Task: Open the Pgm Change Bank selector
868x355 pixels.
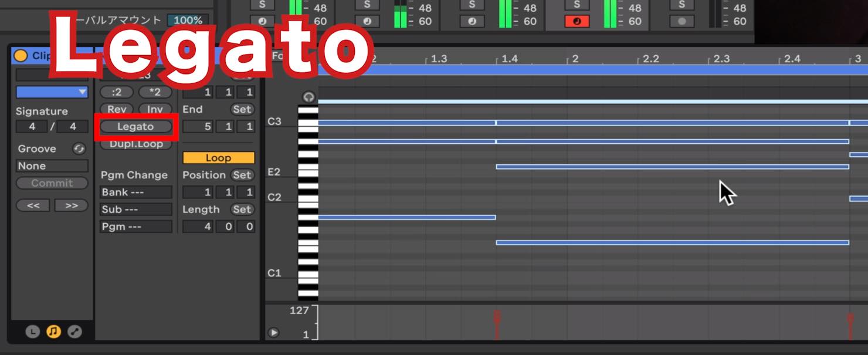Action: point(135,192)
